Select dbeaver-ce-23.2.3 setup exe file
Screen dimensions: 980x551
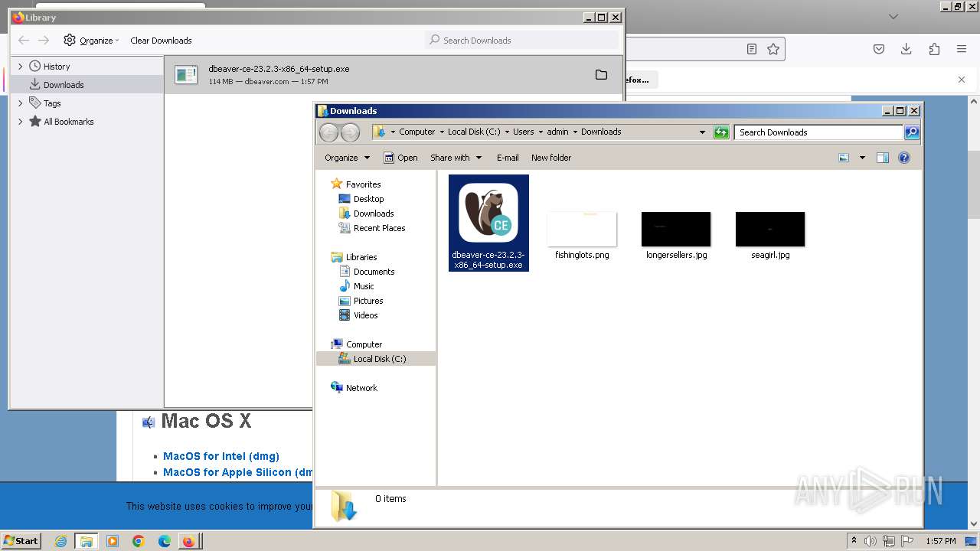tap(488, 223)
